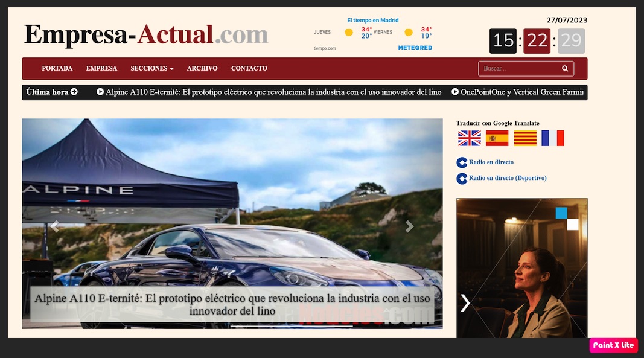Open the woman in theater advertisement

pos(522,268)
